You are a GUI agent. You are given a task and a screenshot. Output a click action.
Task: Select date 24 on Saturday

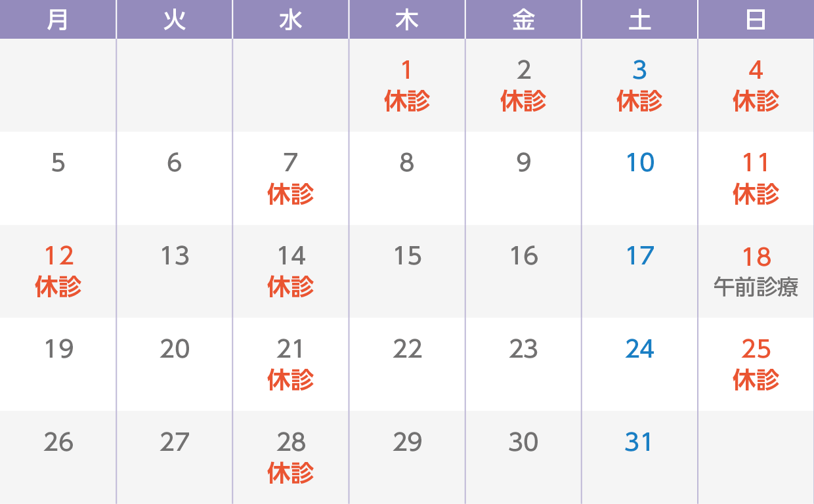click(639, 349)
